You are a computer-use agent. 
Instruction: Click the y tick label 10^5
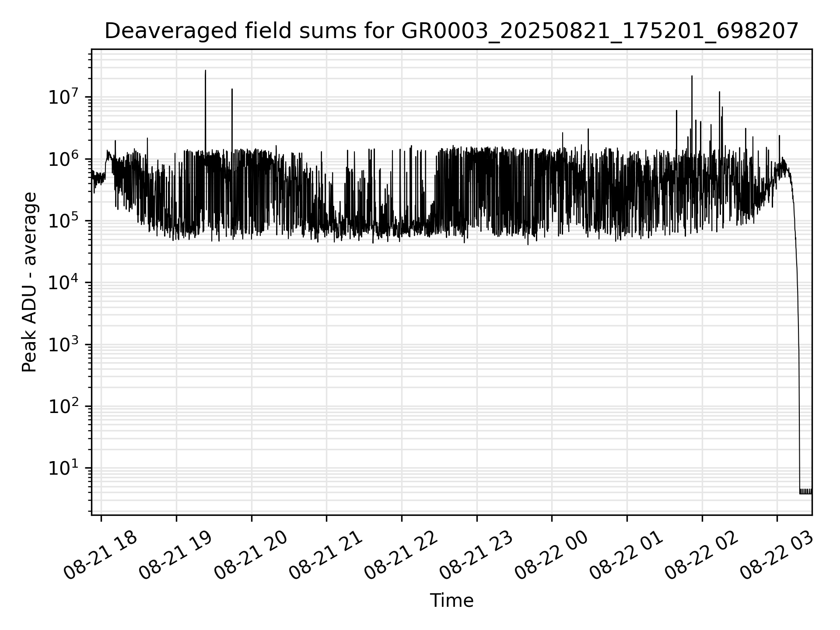coord(63,220)
